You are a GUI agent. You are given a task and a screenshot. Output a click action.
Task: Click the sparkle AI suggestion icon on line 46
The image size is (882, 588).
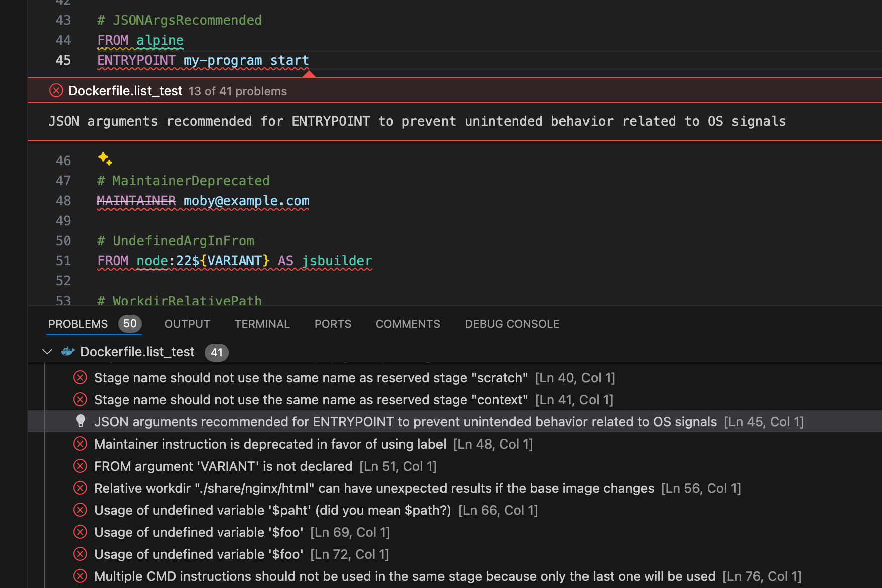point(105,159)
